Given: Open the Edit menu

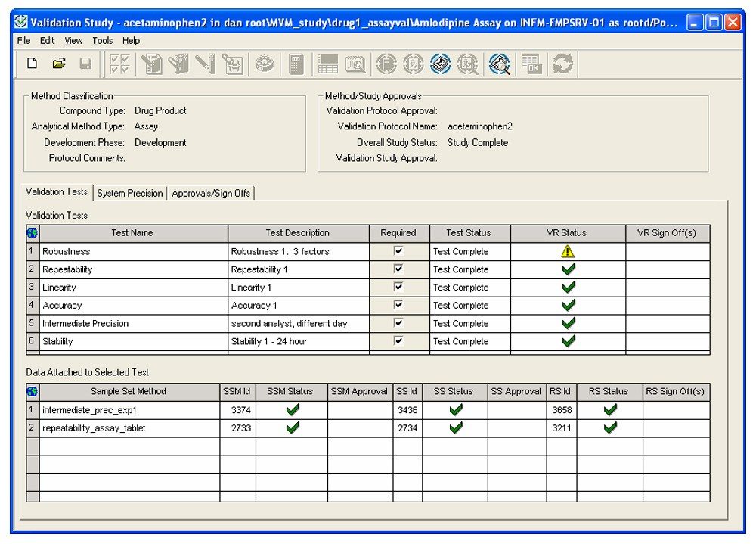Looking at the screenshot, I should click(47, 41).
